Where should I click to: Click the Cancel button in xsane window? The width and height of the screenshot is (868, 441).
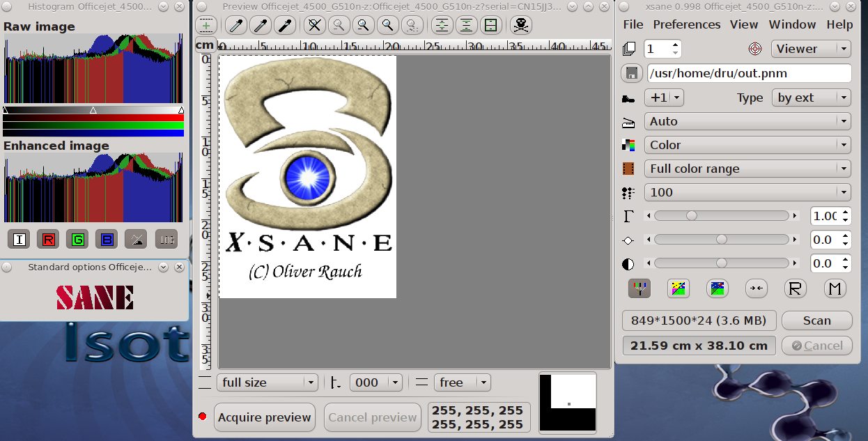[817, 346]
